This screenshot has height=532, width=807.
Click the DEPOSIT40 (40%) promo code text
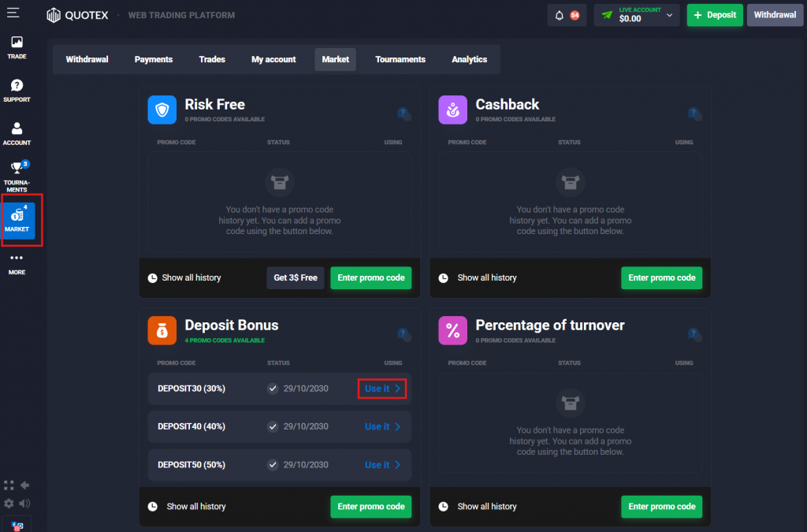[192, 426]
